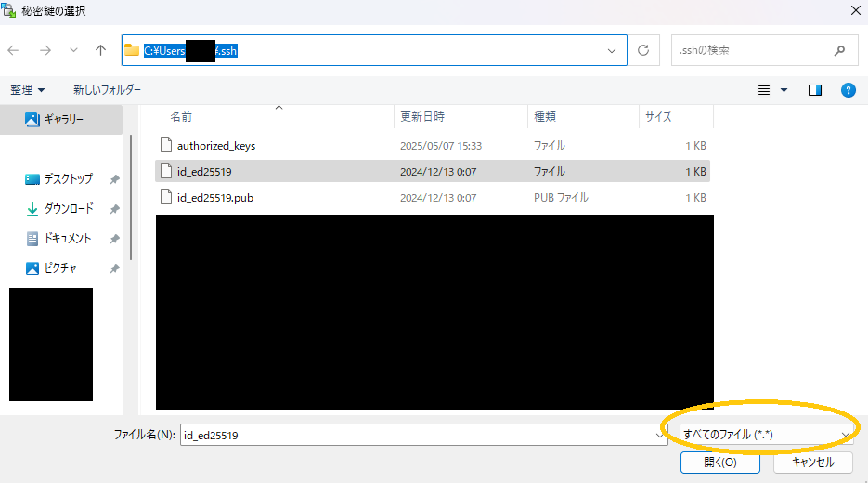The width and height of the screenshot is (868, 483).
Task: Click the navigation pane scrollbar
Action: [131, 197]
